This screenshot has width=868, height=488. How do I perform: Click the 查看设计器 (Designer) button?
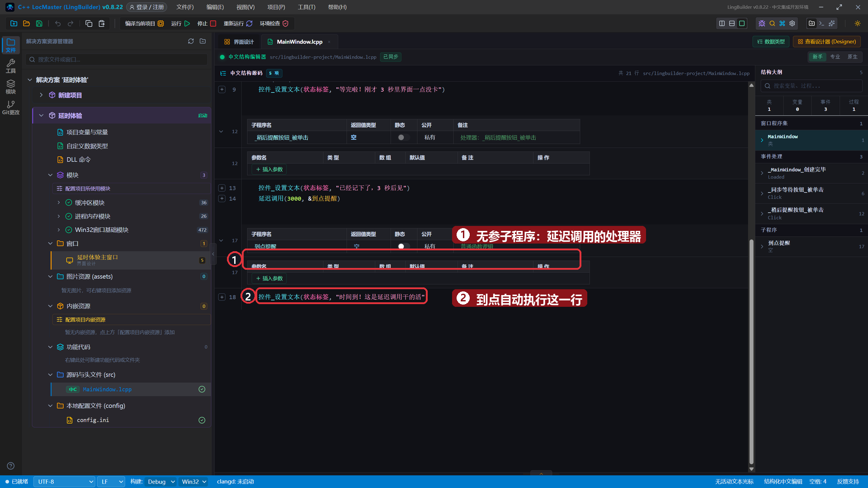[827, 42]
